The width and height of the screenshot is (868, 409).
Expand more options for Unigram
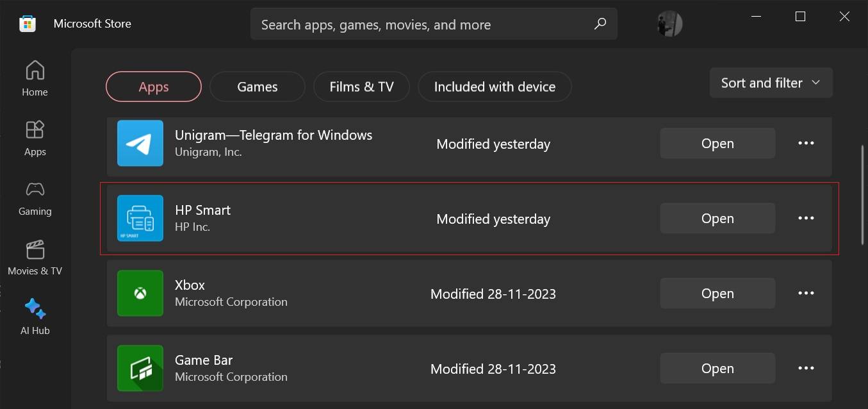pos(806,143)
